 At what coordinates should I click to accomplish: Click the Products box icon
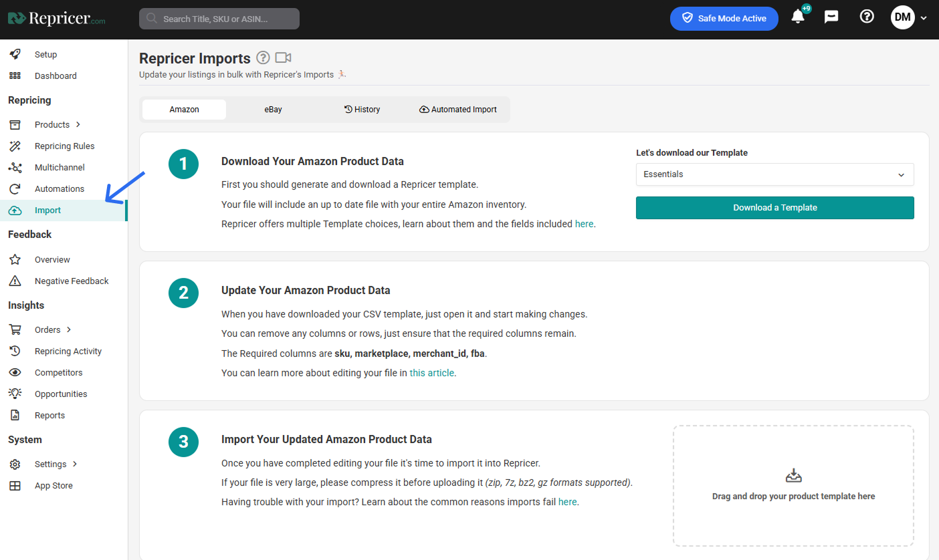(15, 124)
